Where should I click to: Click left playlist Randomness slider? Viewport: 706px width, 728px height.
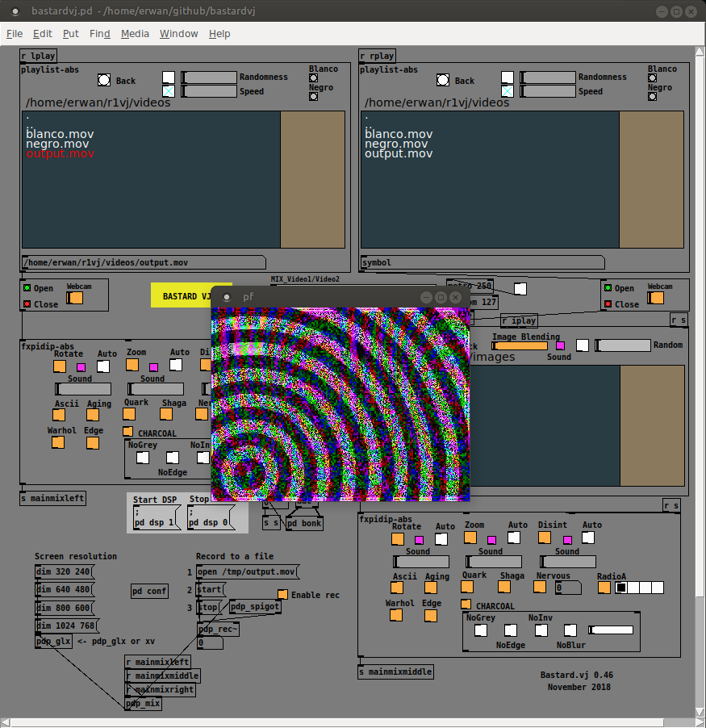[209, 77]
